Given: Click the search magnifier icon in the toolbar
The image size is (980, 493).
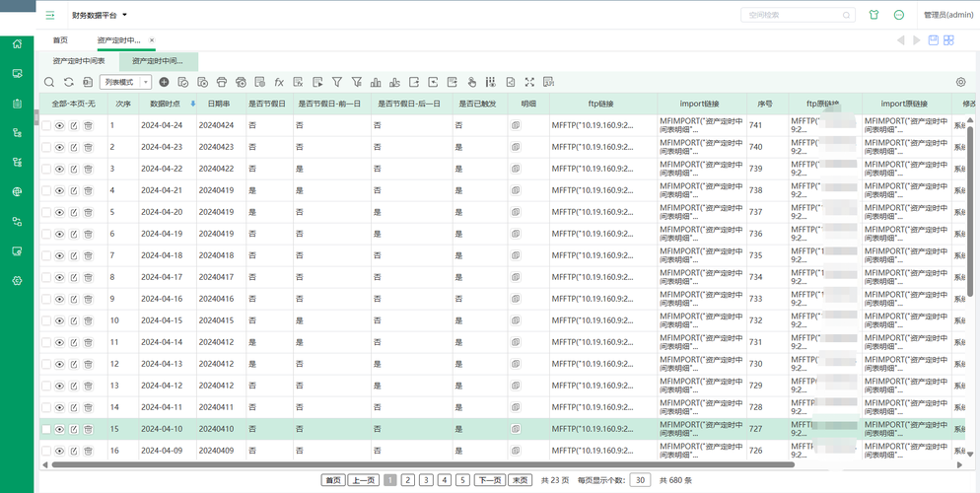Looking at the screenshot, I should pyautogui.click(x=49, y=82).
